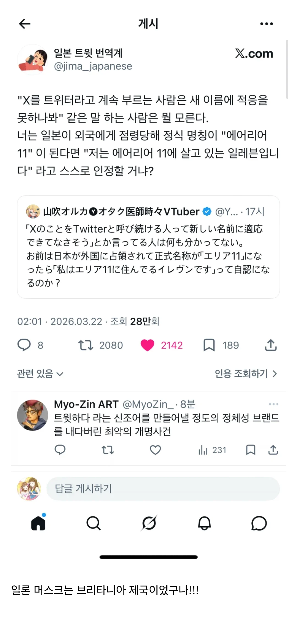This screenshot has height=644, width=297.
Task: Click the vertical scrollbar on right edge
Action: [287, 69]
